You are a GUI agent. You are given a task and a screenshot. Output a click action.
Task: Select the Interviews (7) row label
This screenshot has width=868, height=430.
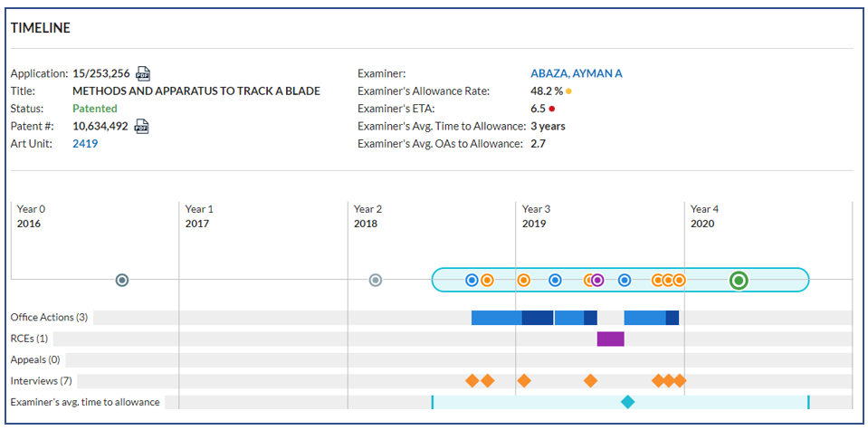42,381
